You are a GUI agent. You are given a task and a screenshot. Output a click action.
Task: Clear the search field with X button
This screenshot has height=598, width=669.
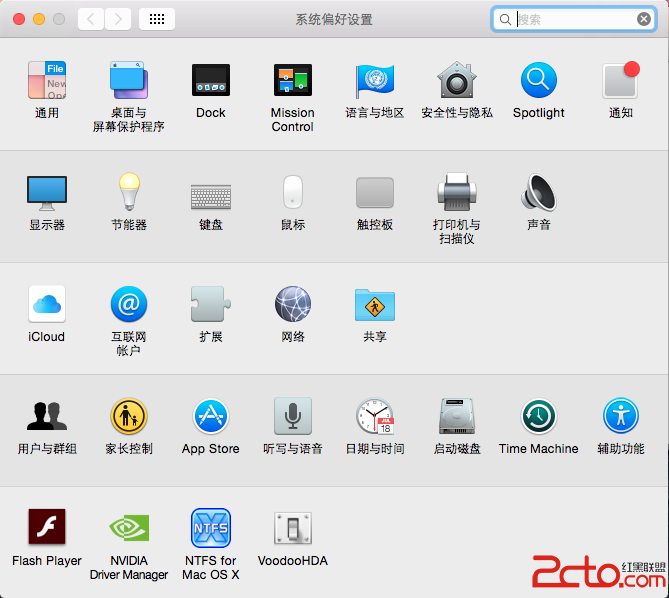click(x=644, y=19)
